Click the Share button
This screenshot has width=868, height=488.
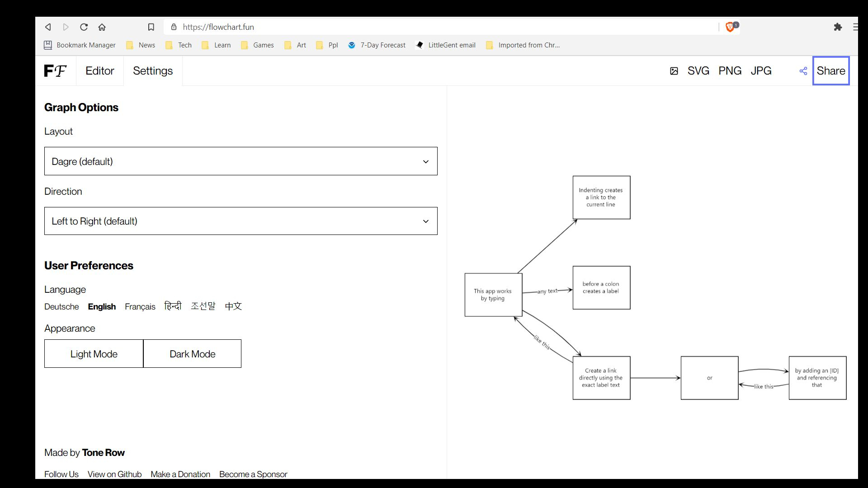tap(831, 71)
